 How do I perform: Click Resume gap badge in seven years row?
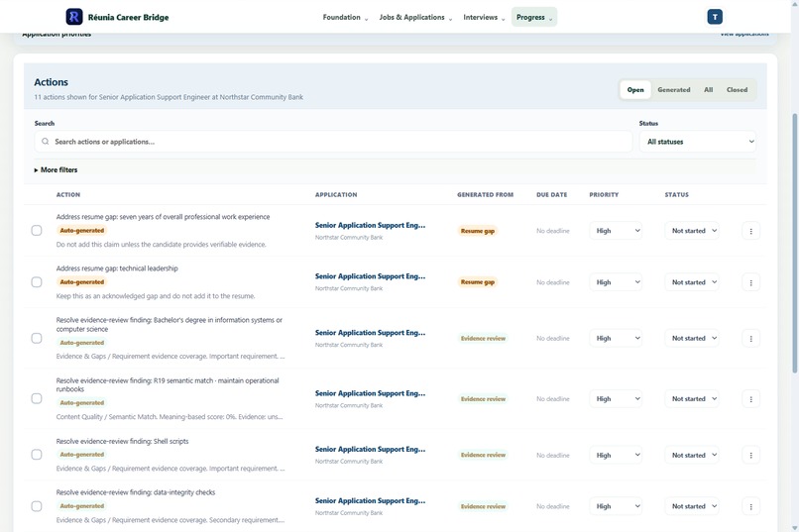478,231
